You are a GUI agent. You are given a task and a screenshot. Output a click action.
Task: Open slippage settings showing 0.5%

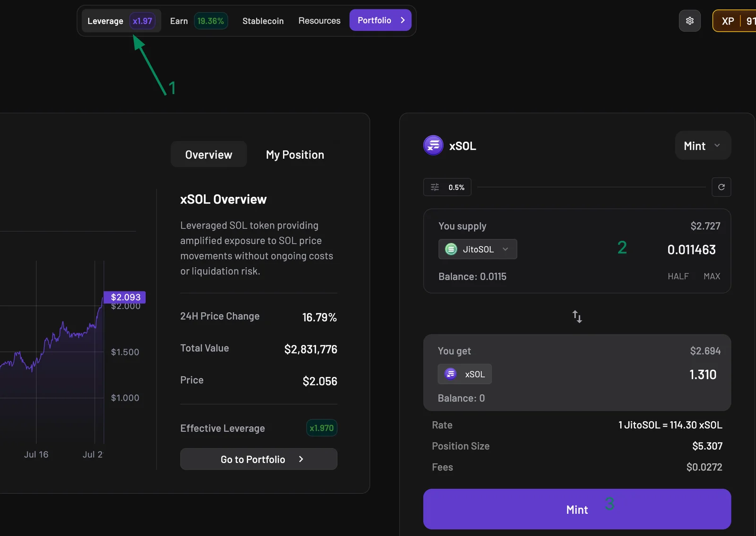(447, 187)
